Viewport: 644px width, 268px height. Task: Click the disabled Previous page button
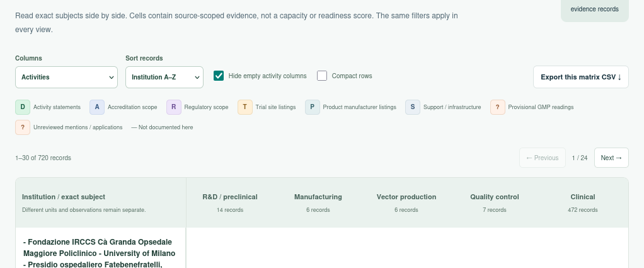coord(542,158)
